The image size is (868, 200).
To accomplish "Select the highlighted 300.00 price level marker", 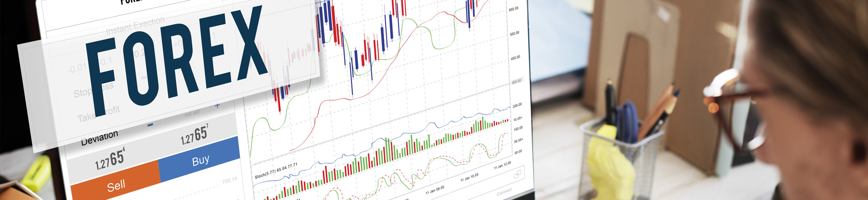I will 516,81.
